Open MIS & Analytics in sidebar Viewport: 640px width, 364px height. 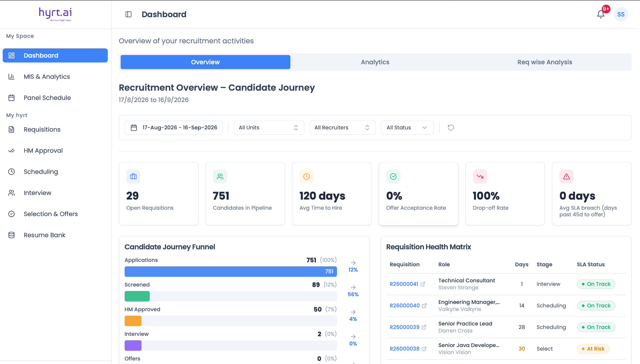[55, 77]
